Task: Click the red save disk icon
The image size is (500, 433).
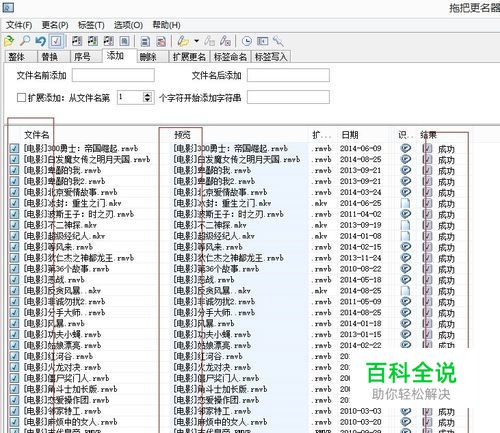Action: (161, 41)
